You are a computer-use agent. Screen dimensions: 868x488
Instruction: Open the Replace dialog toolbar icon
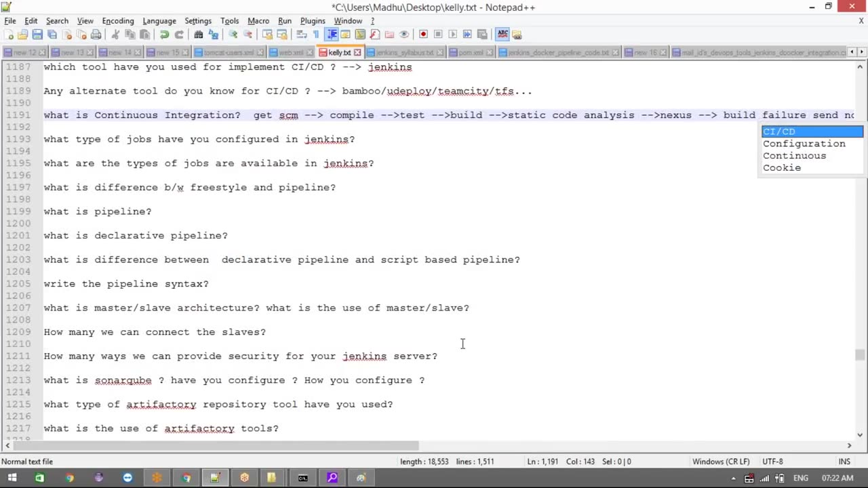tap(214, 35)
